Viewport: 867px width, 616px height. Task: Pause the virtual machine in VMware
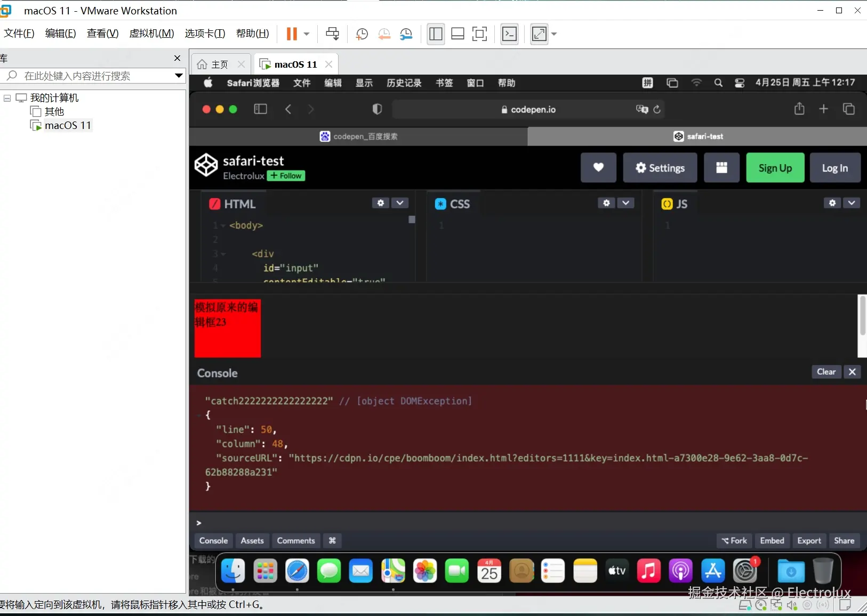tap(292, 34)
